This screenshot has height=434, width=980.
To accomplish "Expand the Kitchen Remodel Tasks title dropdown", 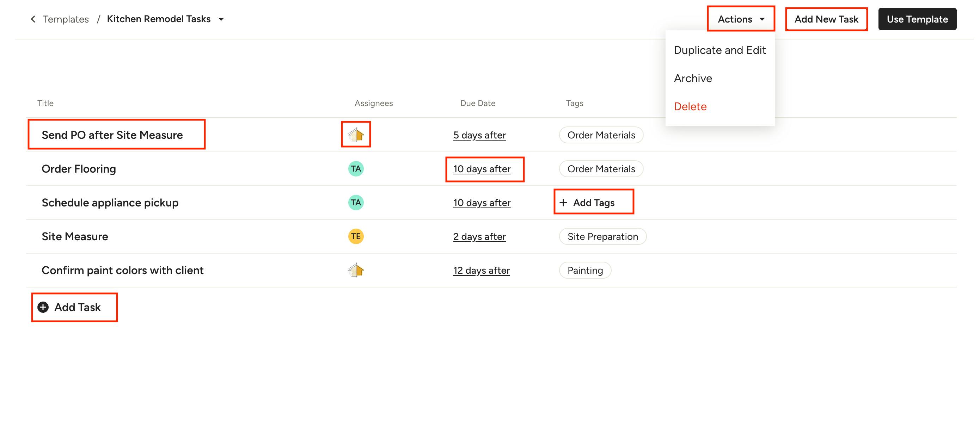I will (221, 19).
